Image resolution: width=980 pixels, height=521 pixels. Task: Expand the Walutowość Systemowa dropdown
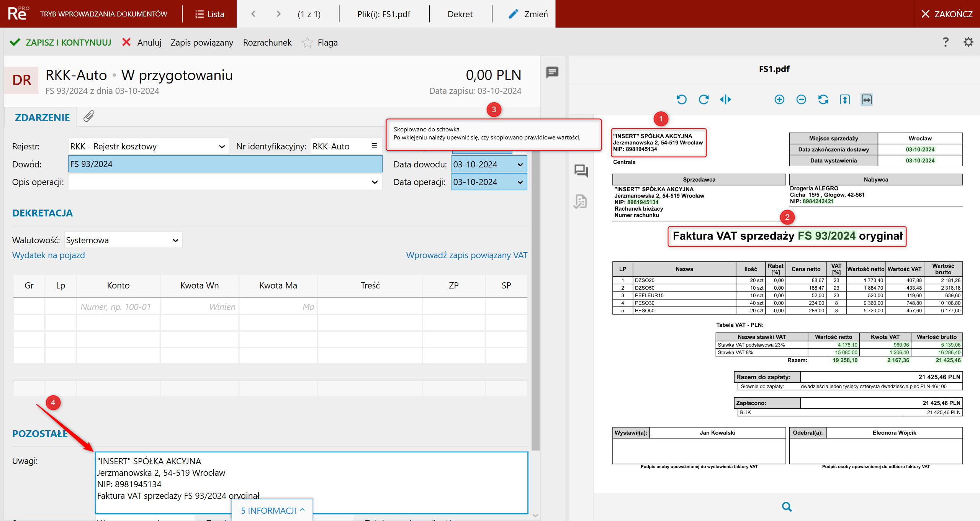point(175,241)
